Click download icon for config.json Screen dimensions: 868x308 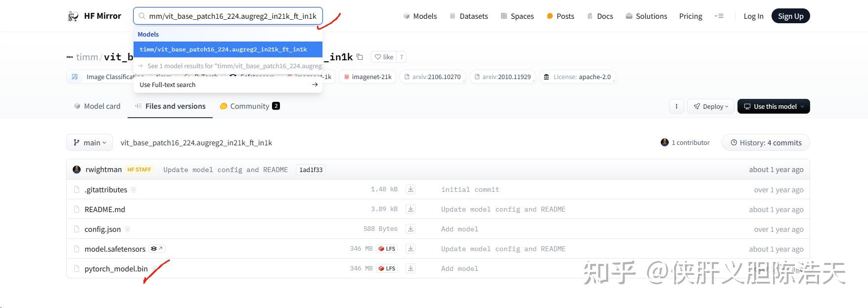point(411,229)
